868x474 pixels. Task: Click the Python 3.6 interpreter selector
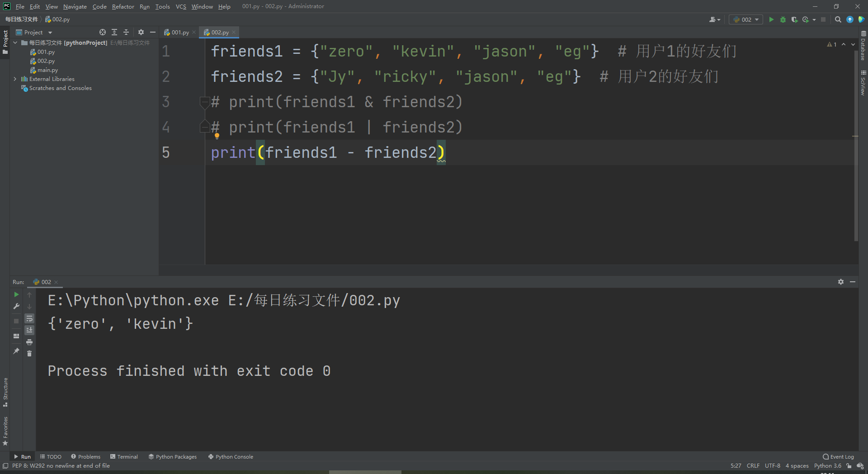click(828, 466)
